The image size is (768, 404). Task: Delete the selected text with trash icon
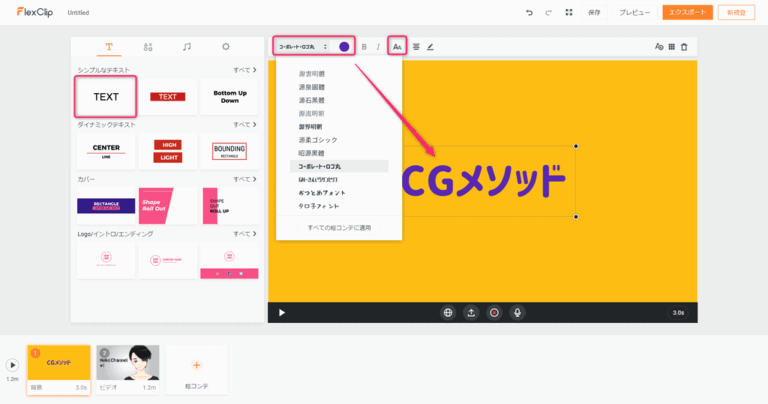(685, 47)
